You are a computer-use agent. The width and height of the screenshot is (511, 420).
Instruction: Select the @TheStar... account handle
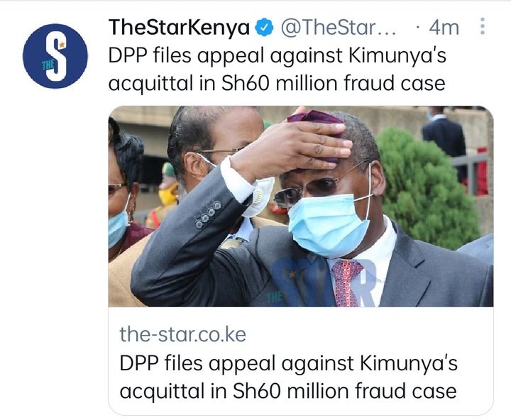[338, 28]
